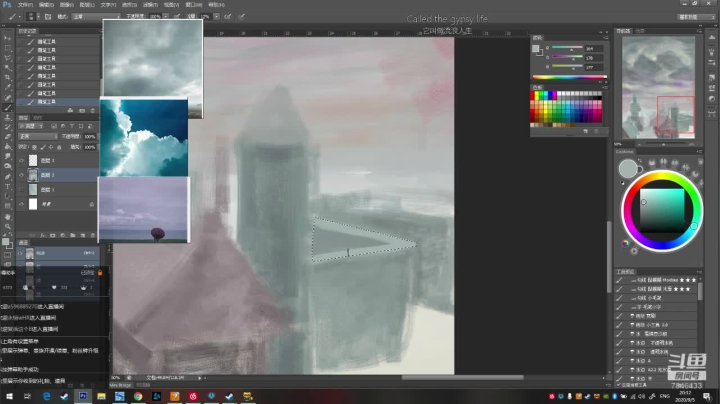Image resolution: width=720 pixels, height=404 pixels.
Task: Select the Clone Stamp tool
Action: (x=8, y=118)
